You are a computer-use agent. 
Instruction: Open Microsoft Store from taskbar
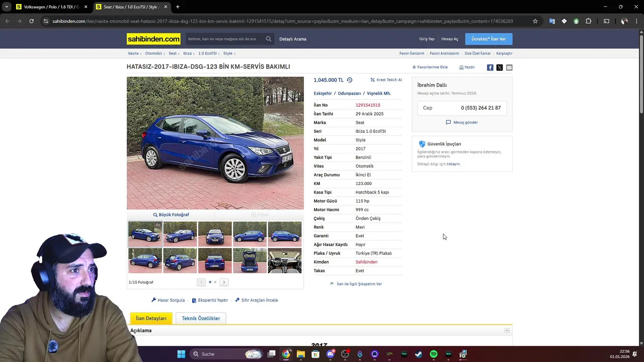(x=315, y=354)
